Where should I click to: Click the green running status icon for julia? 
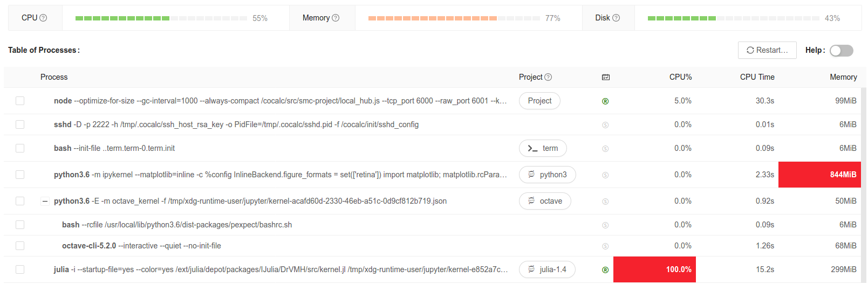pos(605,270)
